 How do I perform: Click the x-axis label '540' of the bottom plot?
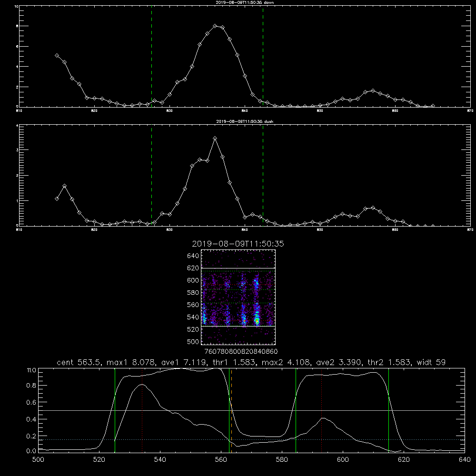tap(160, 460)
